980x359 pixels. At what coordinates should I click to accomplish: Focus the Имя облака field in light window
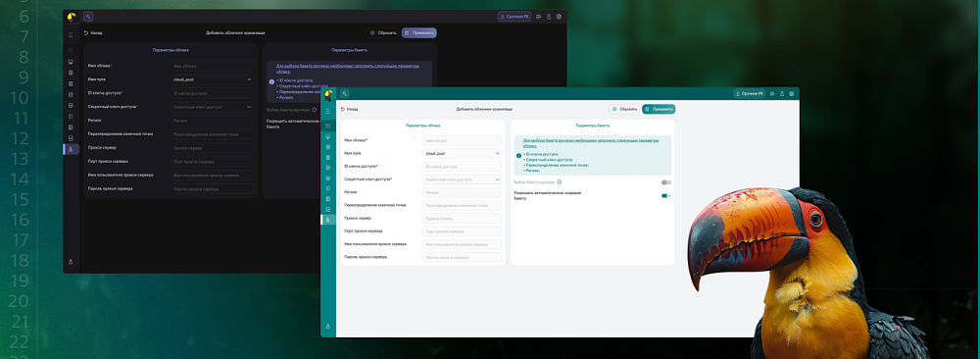pos(462,140)
